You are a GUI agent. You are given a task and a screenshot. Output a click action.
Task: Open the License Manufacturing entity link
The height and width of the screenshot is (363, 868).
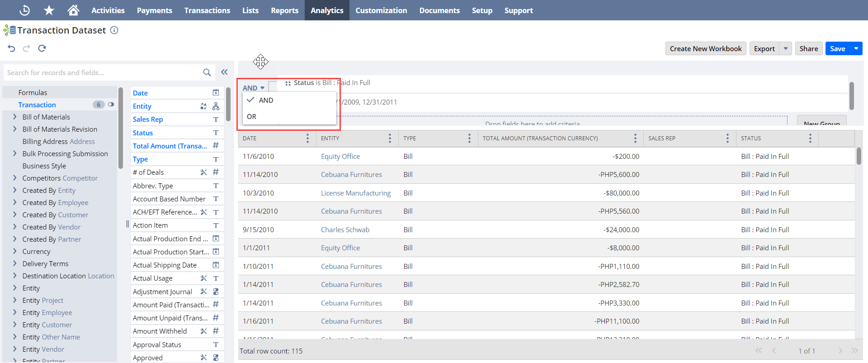(x=356, y=193)
